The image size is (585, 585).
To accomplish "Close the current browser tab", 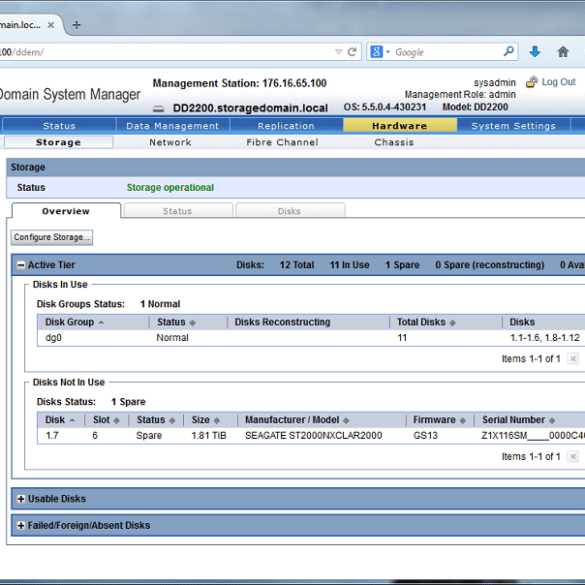I will (51, 25).
